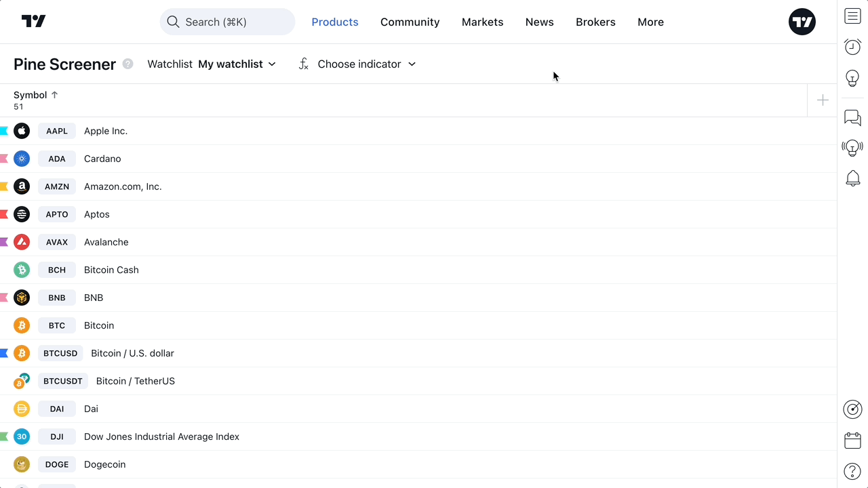Add a column with the plus icon
Image resolution: width=868 pixels, height=488 pixels.
pyautogui.click(x=823, y=100)
